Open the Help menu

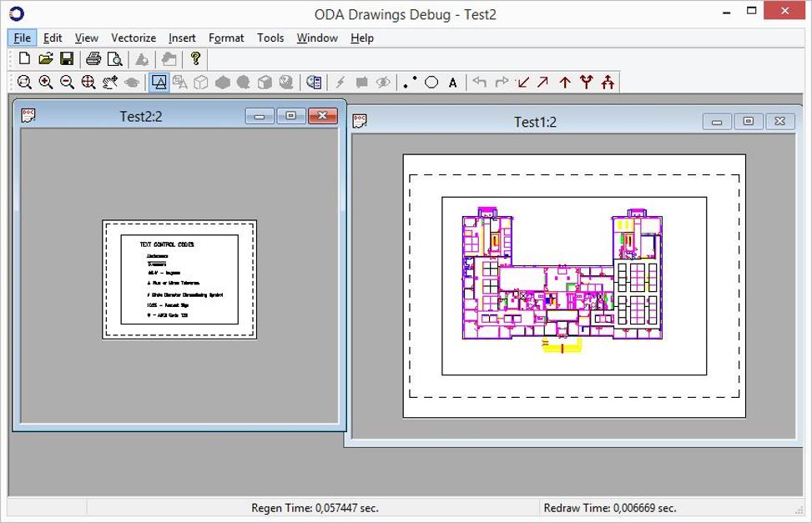[x=362, y=38]
